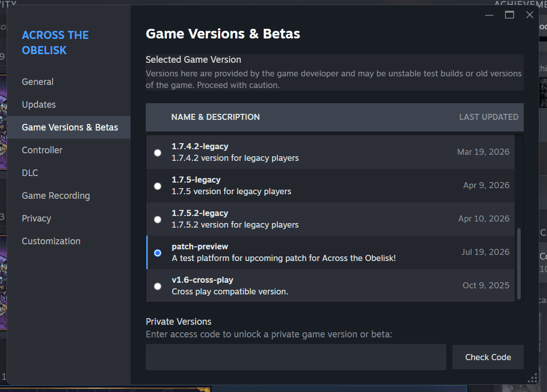Click the NAME & DESCRIPTION column header
The height and width of the screenshot is (392, 547).
click(216, 117)
